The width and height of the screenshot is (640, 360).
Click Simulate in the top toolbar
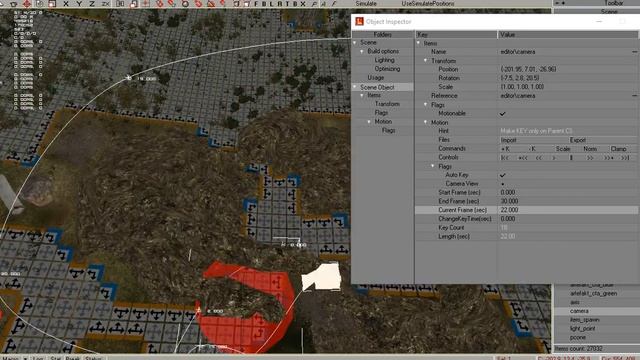coord(366,4)
